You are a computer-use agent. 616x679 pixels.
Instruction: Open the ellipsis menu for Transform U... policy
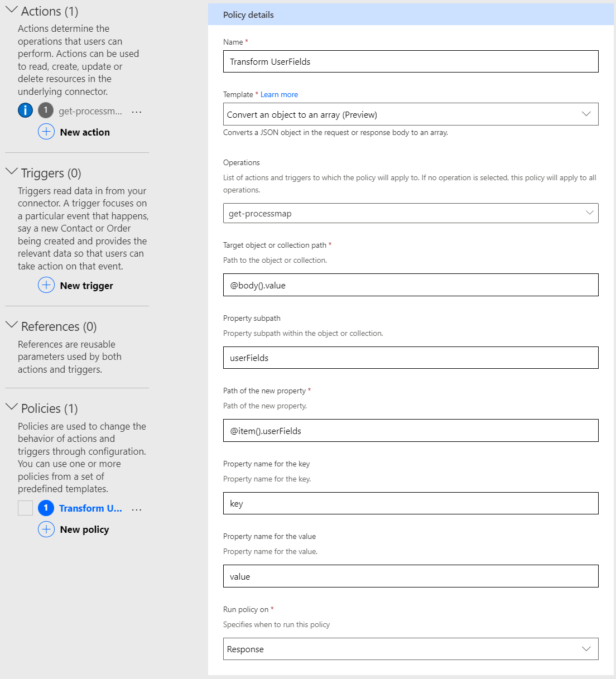point(137,509)
